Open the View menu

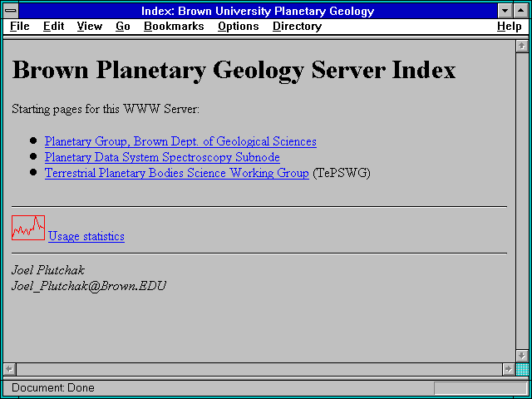[90, 27]
